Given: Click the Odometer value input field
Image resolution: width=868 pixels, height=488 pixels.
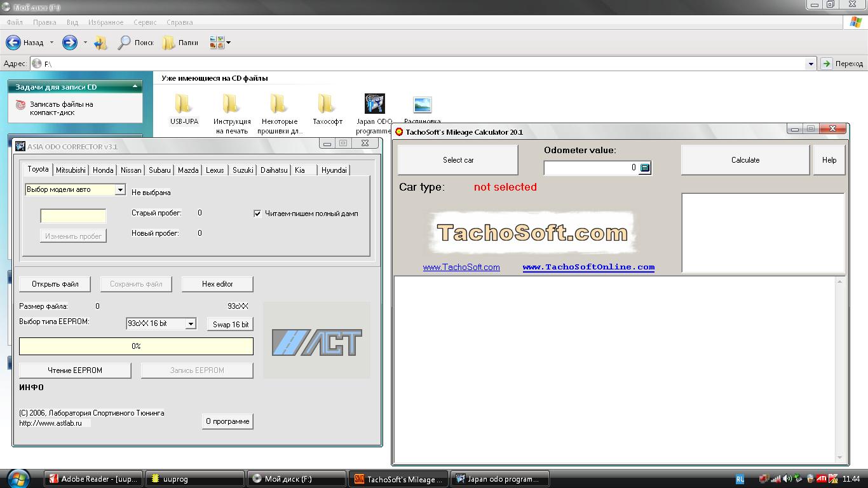Looking at the screenshot, I should pos(591,168).
